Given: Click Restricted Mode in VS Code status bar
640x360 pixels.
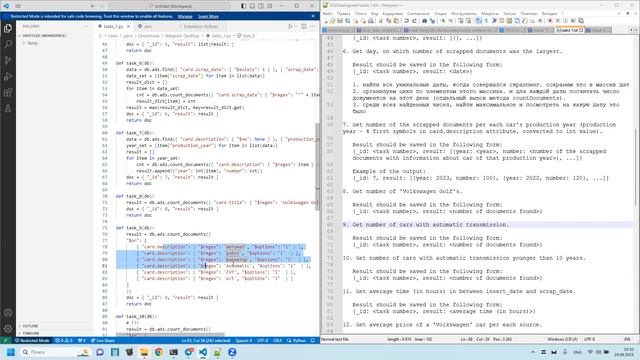Looking at the screenshot, I should pos(32,340).
